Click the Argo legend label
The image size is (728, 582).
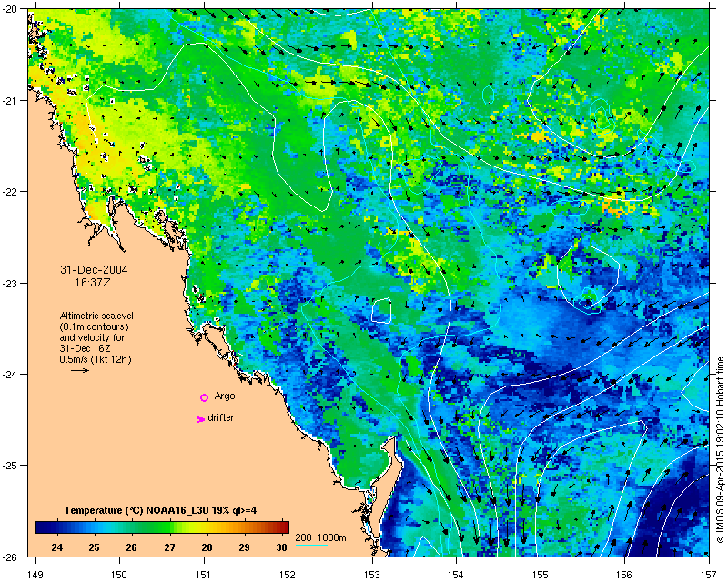click(225, 396)
